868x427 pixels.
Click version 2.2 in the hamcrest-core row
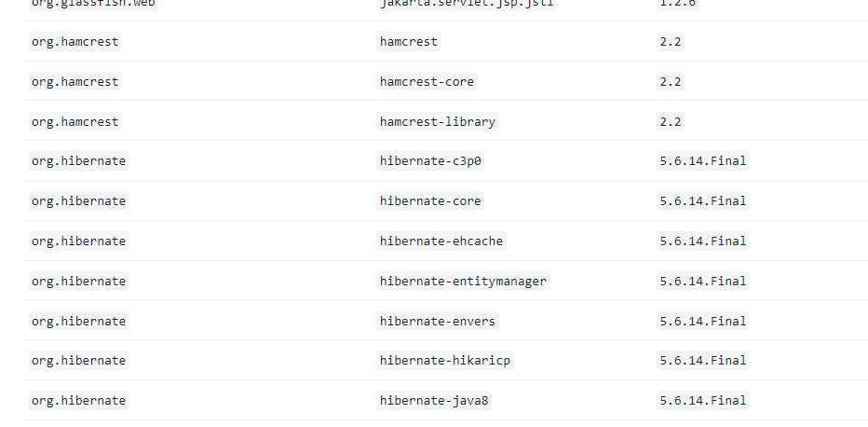pyautogui.click(x=671, y=81)
